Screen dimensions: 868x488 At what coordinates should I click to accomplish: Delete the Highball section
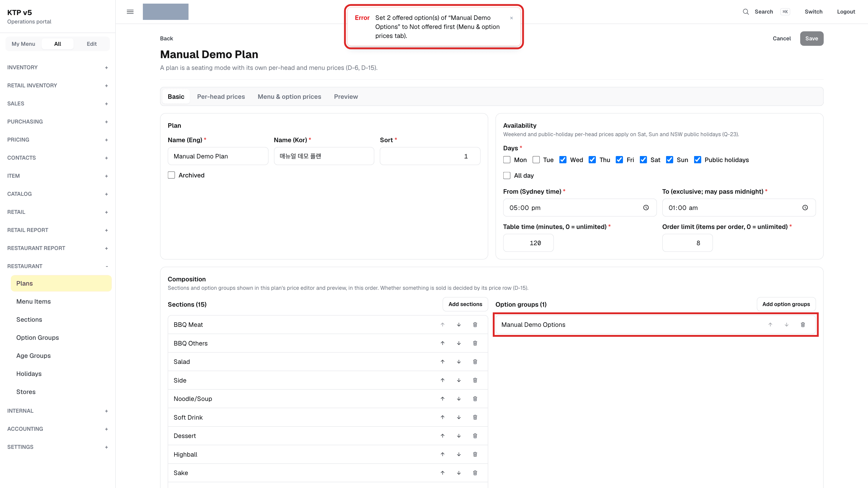coord(475,454)
